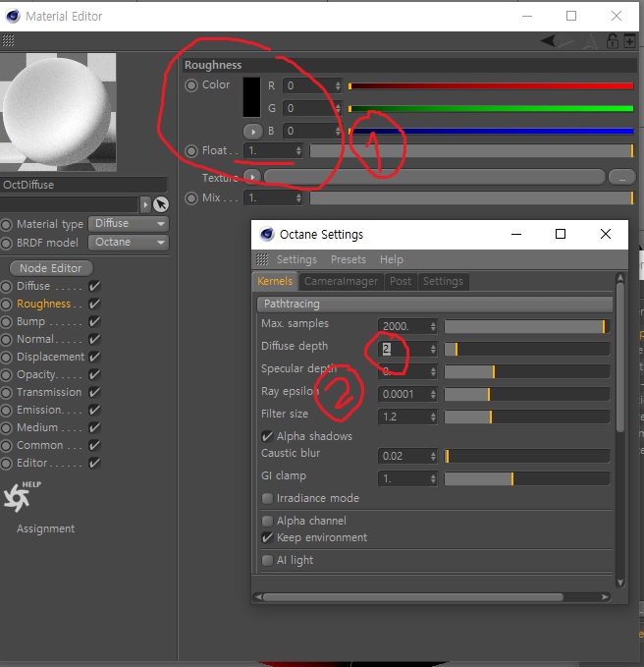This screenshot has height=667, width=644.
Task: Select the Transmission channel label
Action: [x=49, y=392]
